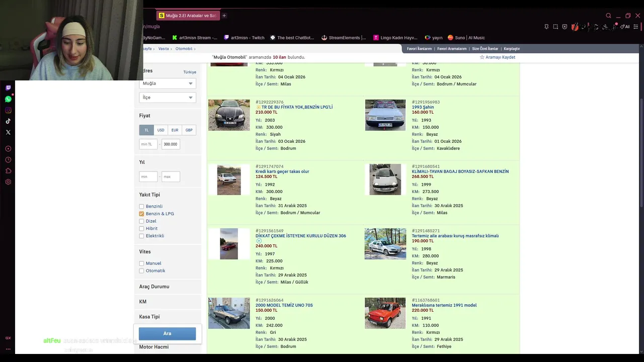The width and height of the screenshot is (644, 362).
Task: Tick the Dizel fuel checkbox
Action: coord(141,221)
